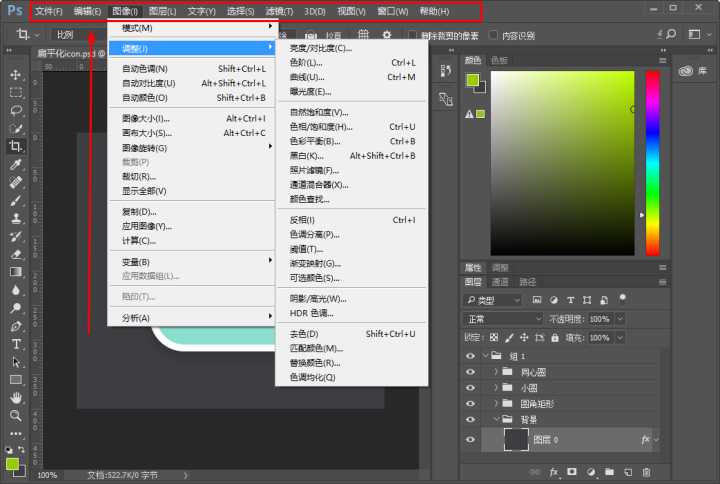Click 图像大小(I)... in the Image menu
Screen dimensions: 720x484
pos(144,118)
